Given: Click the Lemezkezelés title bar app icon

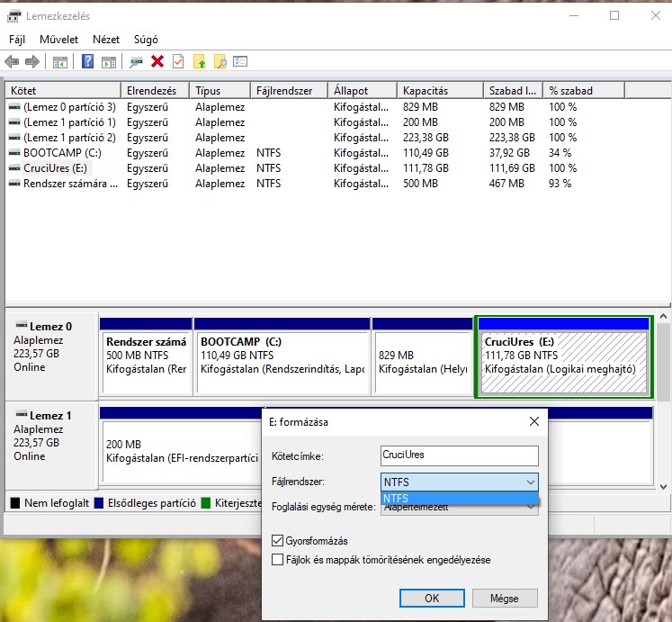Looking at the screenshot, I should [x=13, y=16].
